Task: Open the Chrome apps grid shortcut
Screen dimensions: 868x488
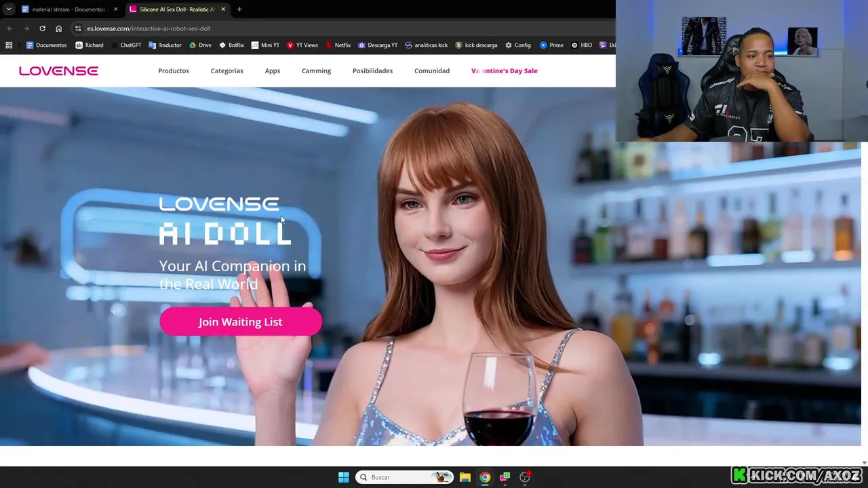Action: tap(9, 45)
